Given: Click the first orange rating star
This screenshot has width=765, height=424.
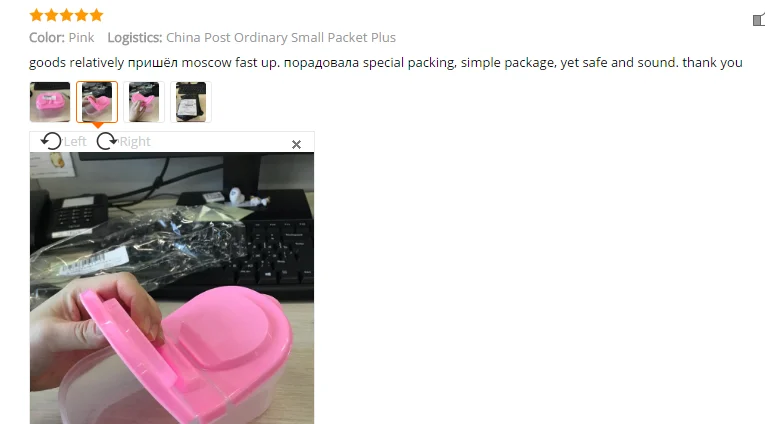Looking at the screenshot, I should point(37,15).
